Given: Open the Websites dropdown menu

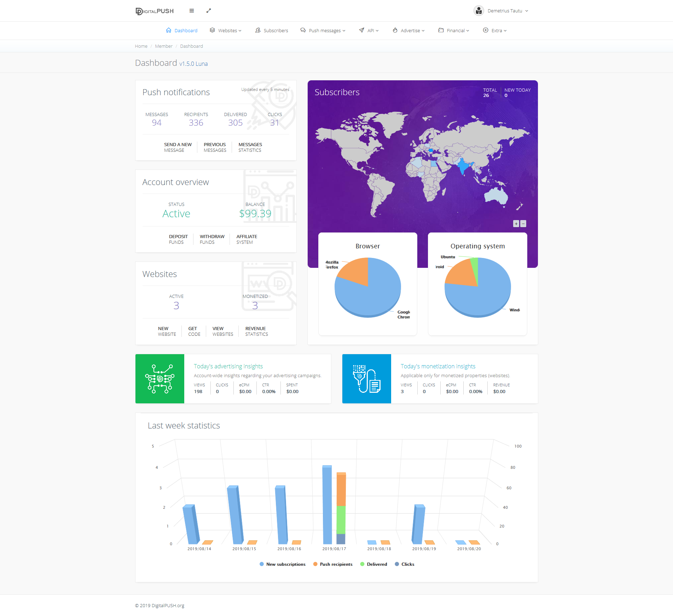Looking at the screenshot, I should (x=226, y=30).
